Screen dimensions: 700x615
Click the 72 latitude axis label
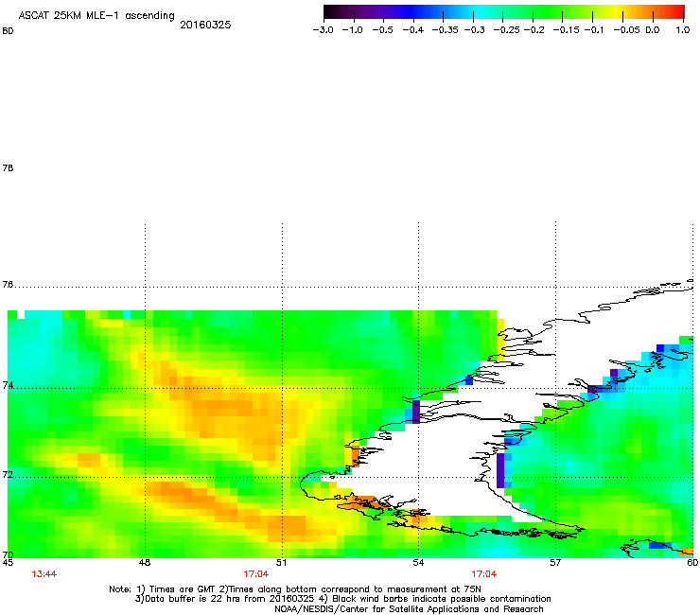[8, 474]
